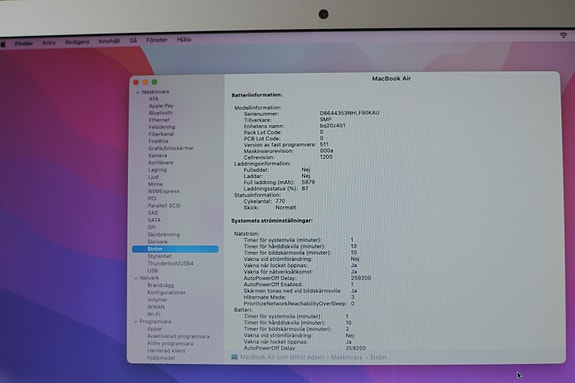Click the serial number D8644353NHLF90KAU
Image resolution: width=575 pixels, height=383 pixels.
(349, 113)
